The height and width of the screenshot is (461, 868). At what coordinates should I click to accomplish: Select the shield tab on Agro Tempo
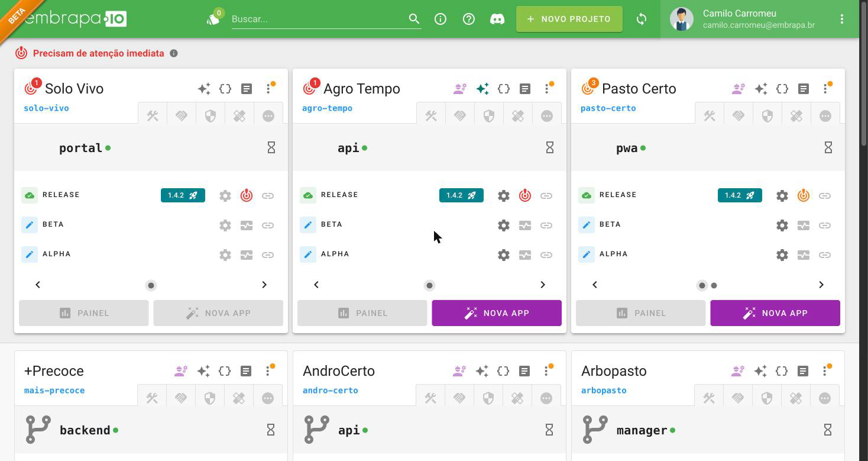pos(489,115)
